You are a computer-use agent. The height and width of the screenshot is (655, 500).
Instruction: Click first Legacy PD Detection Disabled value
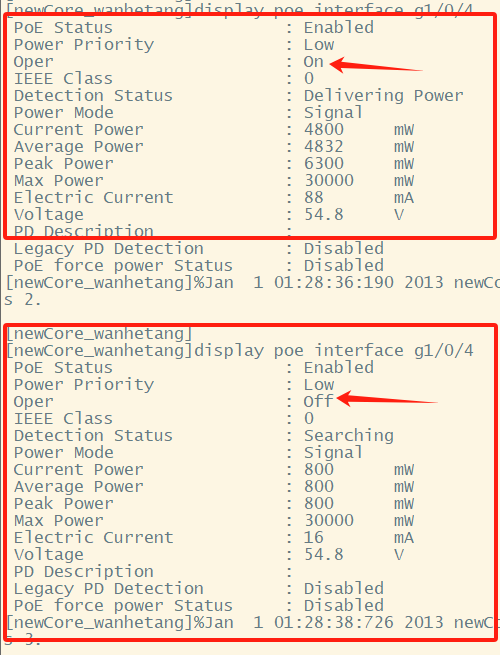tap(343, 249)
